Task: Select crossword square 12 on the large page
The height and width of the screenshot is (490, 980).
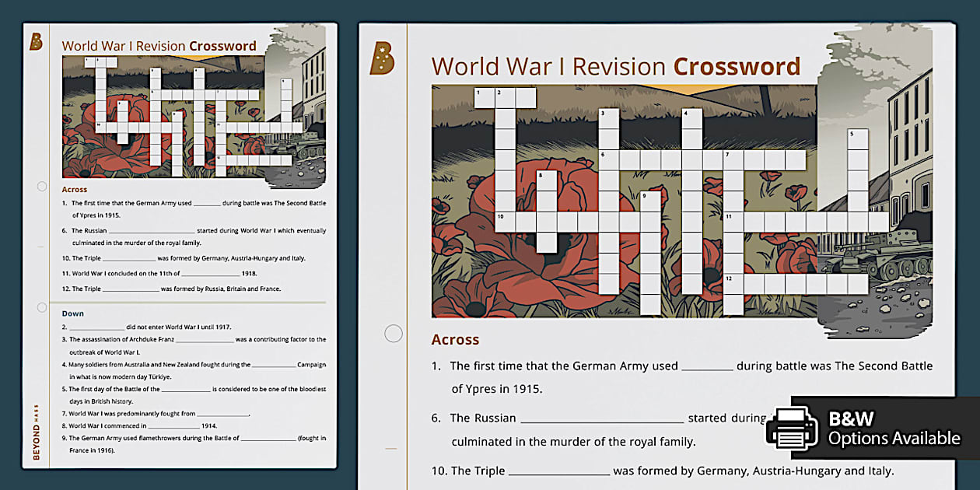Action: (x=733, y=283)
